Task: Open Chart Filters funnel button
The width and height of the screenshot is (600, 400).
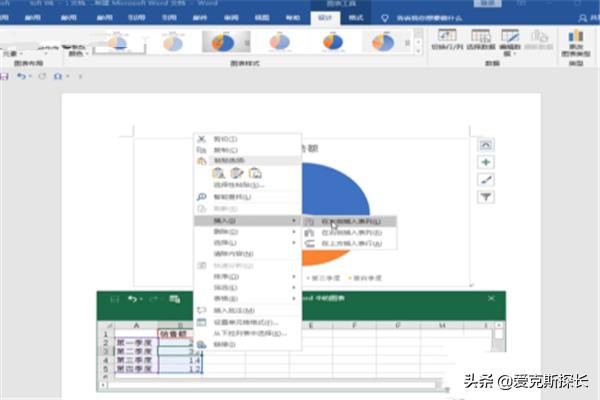Action: [486, 197]
